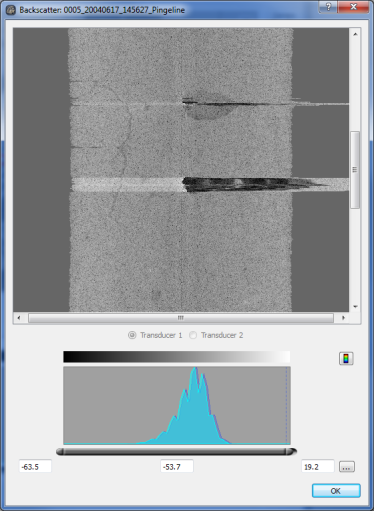This screenshot has height=511, width=374.
Task: Click the left handle of the range slider
Action: click(x=60, y=452)
